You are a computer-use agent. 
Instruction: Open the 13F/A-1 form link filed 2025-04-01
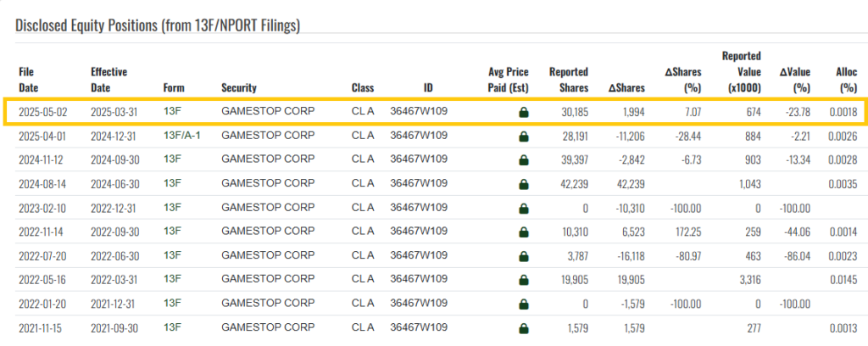(182, 135)
